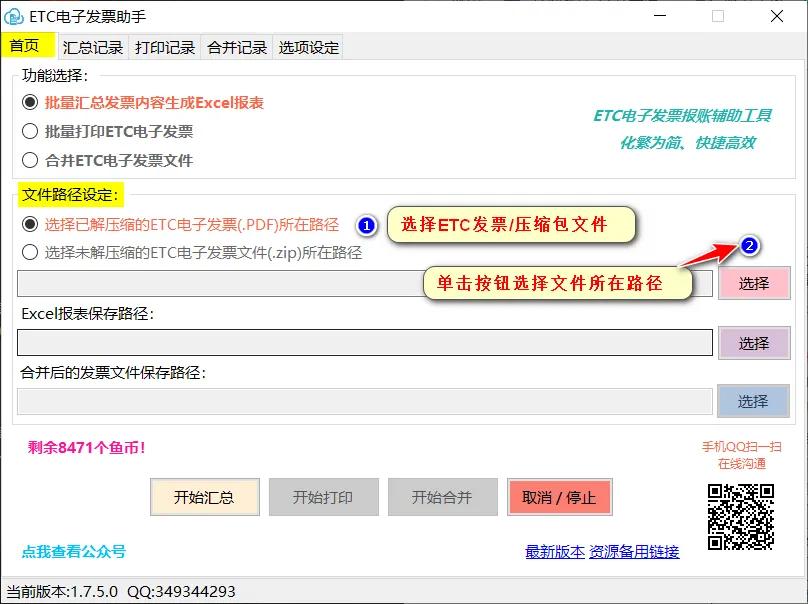
Task: Click the 功能选择: section label
Action: 55,76
